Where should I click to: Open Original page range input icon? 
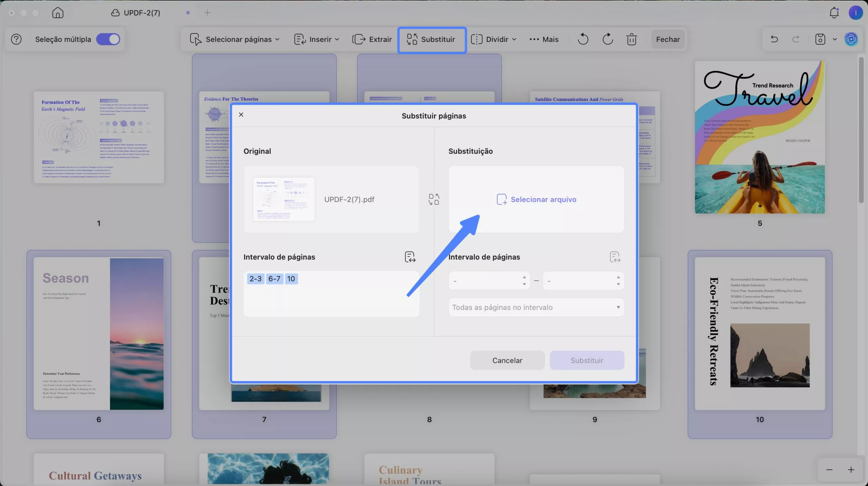point(410,257)
